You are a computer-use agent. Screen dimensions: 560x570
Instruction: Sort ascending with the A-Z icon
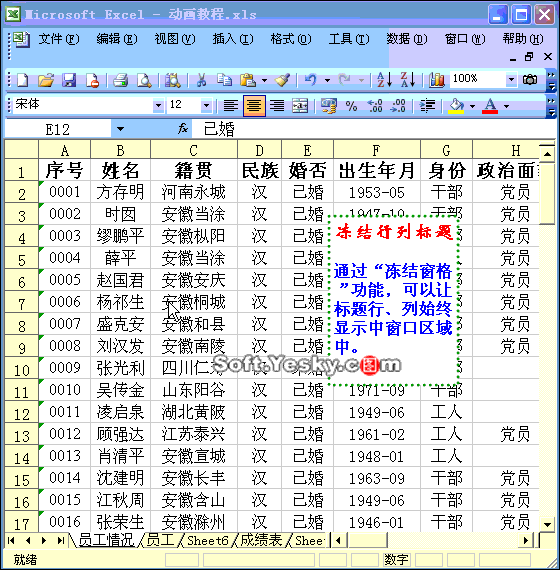pyautogui.click(x=384, y=80)
